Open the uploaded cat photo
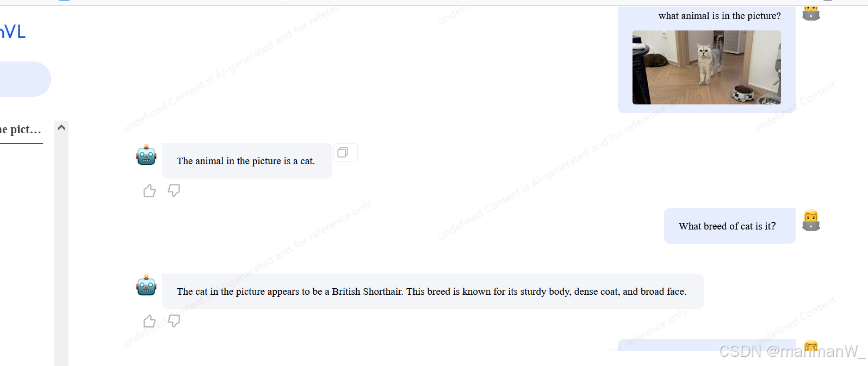Screen dimensions: 868x366 706,67
